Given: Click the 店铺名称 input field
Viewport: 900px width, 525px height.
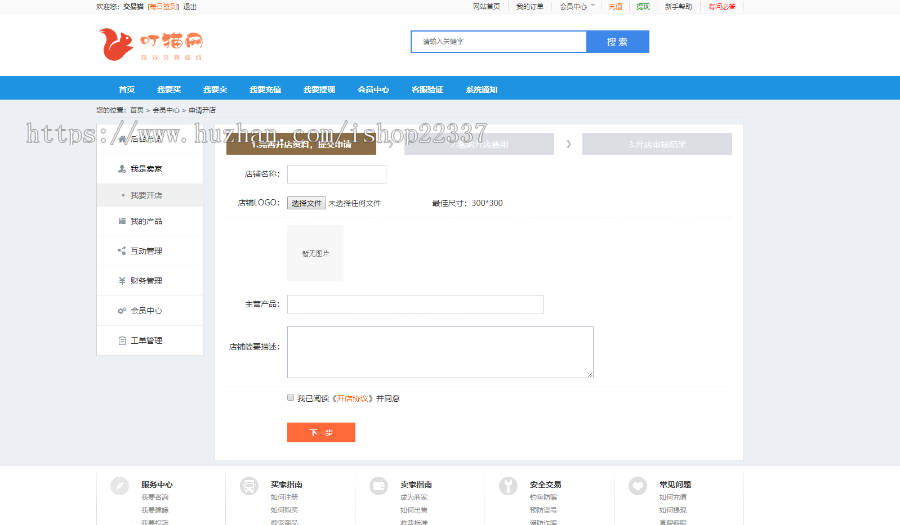Looking at the screenshot, I should tap(337, 174).
